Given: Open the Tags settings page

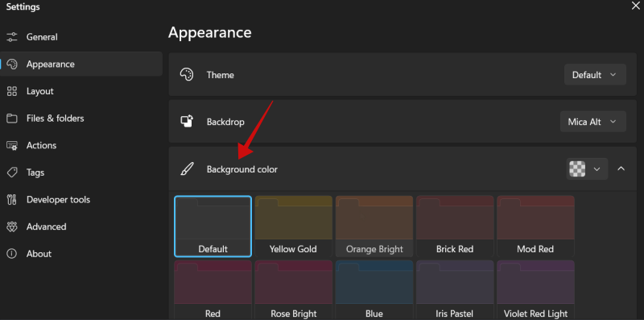Looking at the screenshot, I should 81,172.
